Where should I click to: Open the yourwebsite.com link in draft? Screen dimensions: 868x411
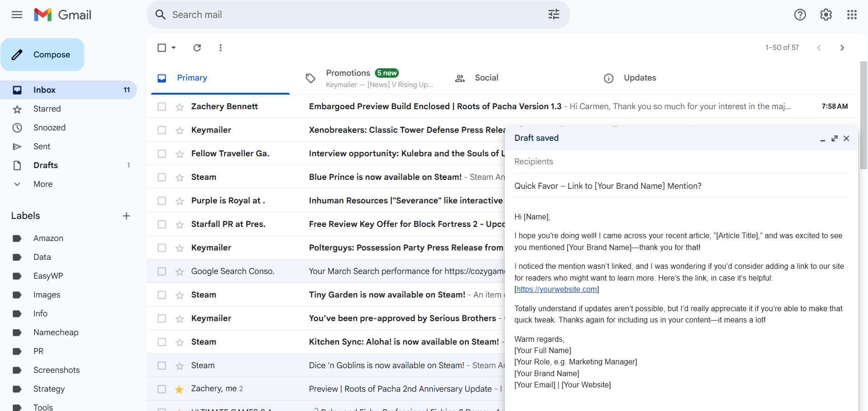(557, 290)
